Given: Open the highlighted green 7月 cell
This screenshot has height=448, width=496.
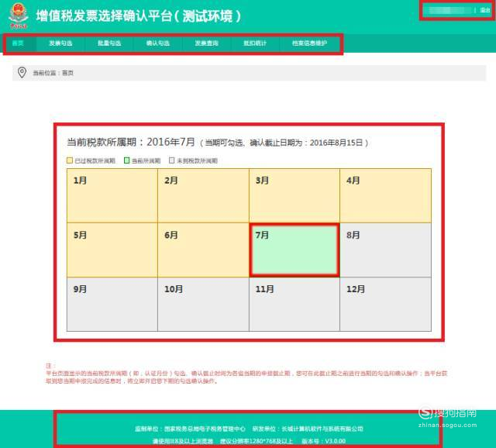Looking at the screenshot, I should click(x=294, y=250).
